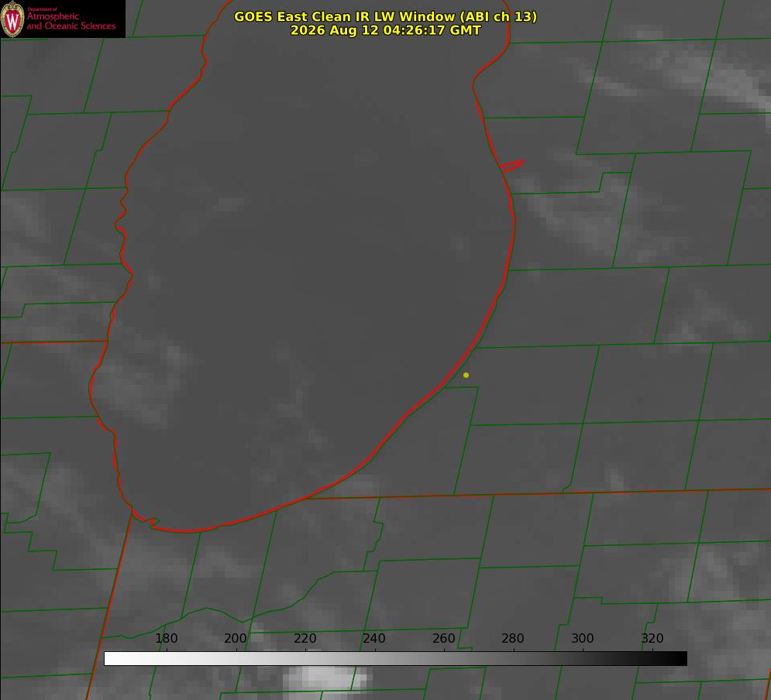
Task: Click the GOES East Clean IR title
Action: (x=386, y=16)
